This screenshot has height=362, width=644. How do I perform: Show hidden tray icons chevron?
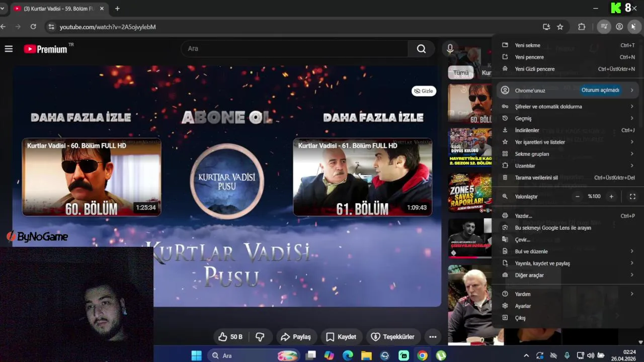(x=526, y=355)
